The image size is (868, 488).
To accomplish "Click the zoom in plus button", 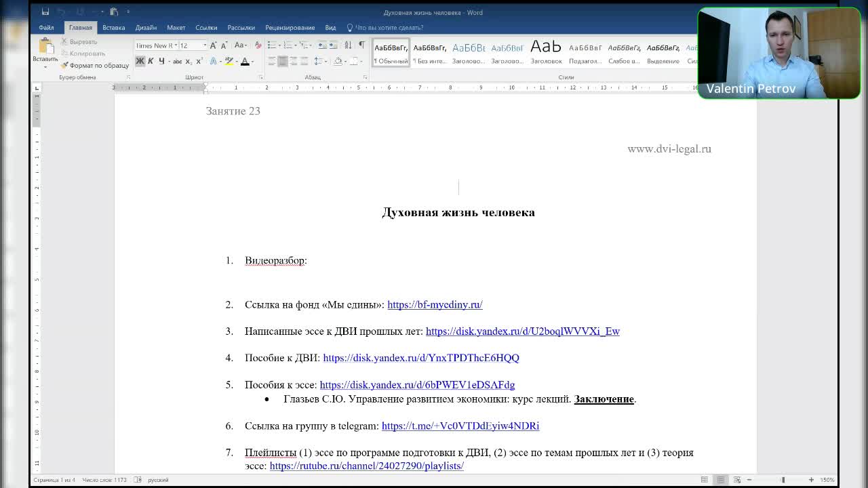I will (811, 480).
